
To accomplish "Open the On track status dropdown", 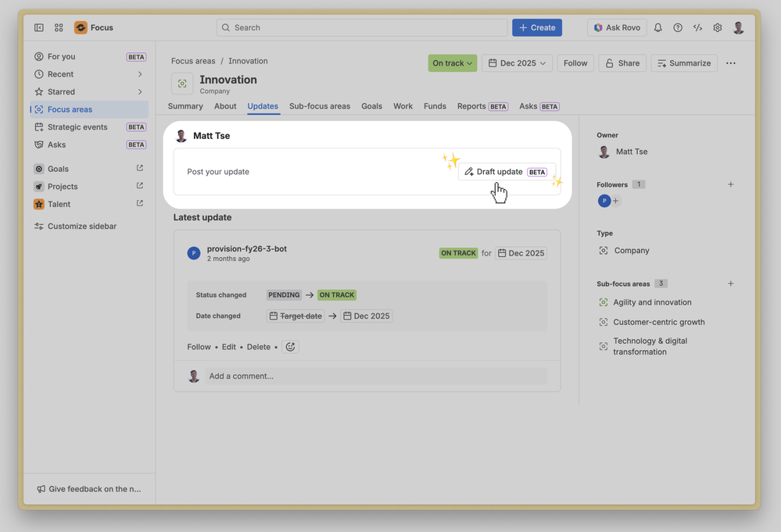I will (x=453, y=63).
